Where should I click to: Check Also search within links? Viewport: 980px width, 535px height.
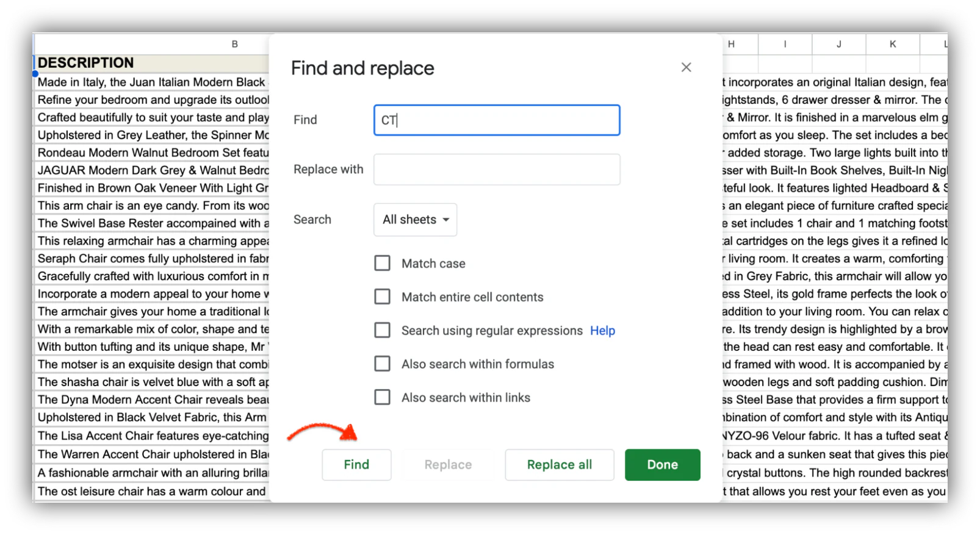pyautogui.click(x=383, y=397)
